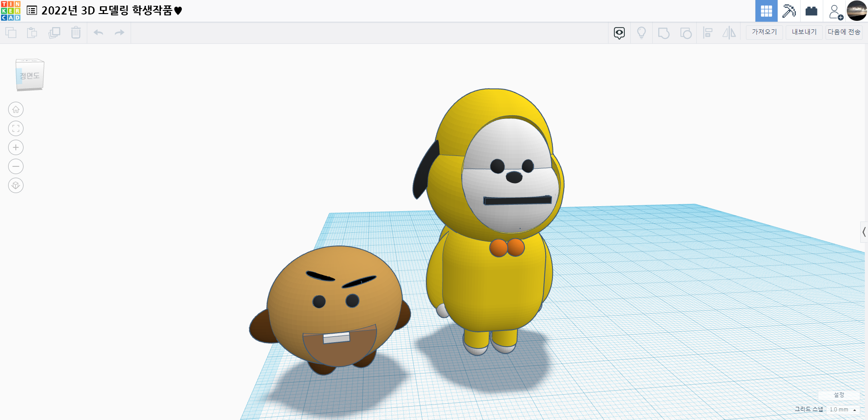The width and height of the screenshot is (868, 420).
Task: Click the 가져오기 import button
Action: 764,32
